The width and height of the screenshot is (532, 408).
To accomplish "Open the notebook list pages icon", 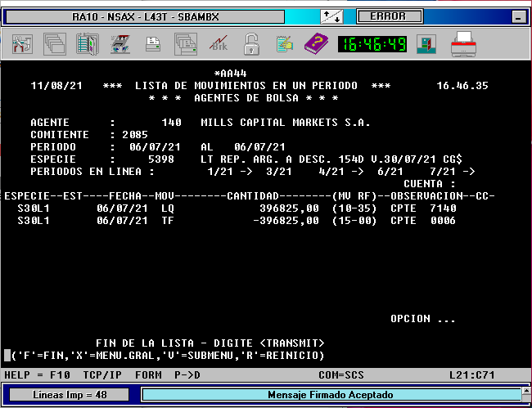I will pos(88,44).
